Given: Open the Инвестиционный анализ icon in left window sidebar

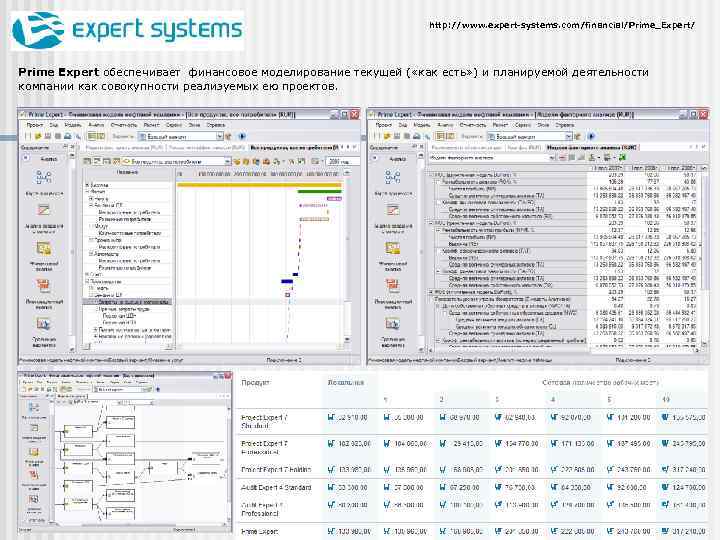Looking at the screenshot, I should pyautogui.click(x=44, y=286).
